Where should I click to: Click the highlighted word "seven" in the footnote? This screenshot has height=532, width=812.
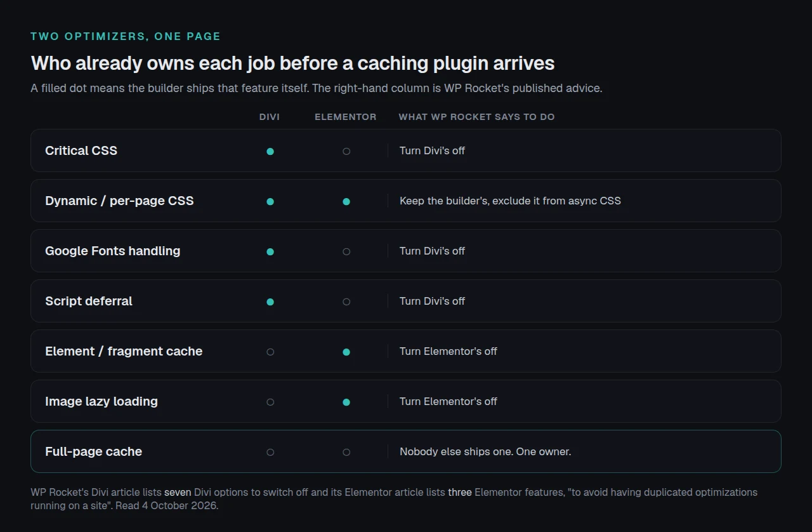click(178, 492)
